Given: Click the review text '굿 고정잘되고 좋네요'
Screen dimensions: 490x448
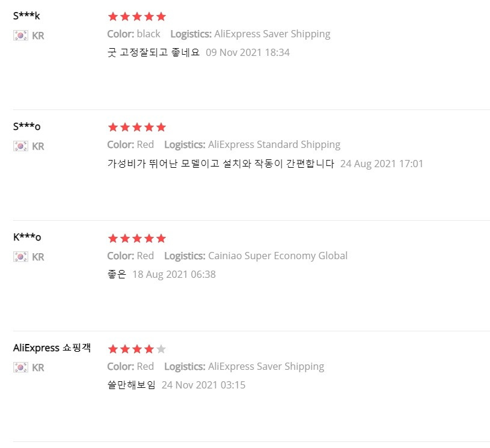Looking at the screenshot, I should pos(153,52).
